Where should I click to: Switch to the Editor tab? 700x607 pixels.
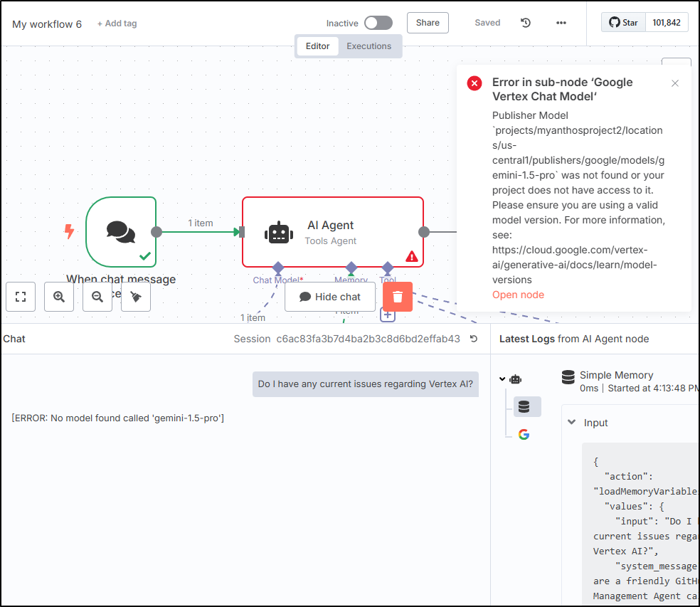coord(317,46)
